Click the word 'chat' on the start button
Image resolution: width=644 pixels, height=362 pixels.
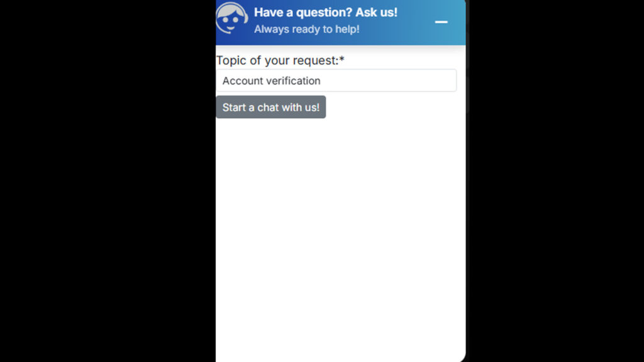(268, 107)
